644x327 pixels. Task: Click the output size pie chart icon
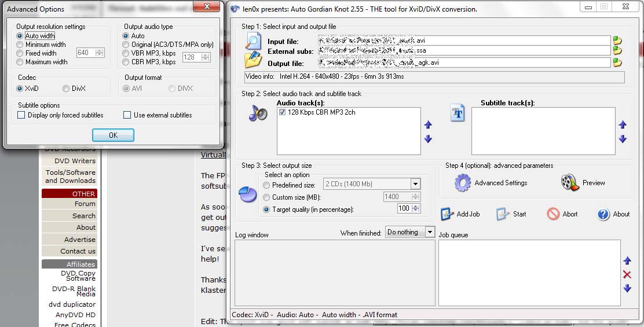coord(248,194)
